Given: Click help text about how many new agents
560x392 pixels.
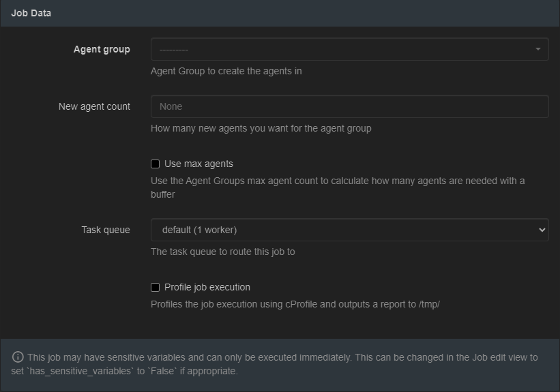Looking at the screenshot, I should pos(261,128).
